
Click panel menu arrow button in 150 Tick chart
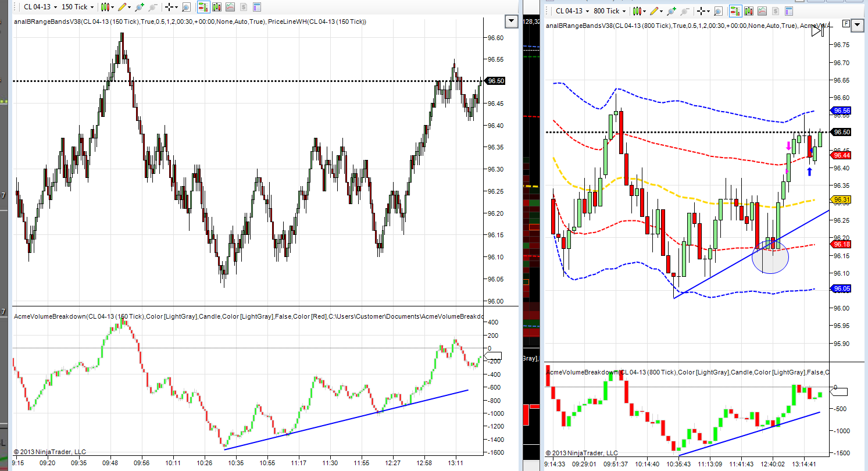[x=511, y=22]
